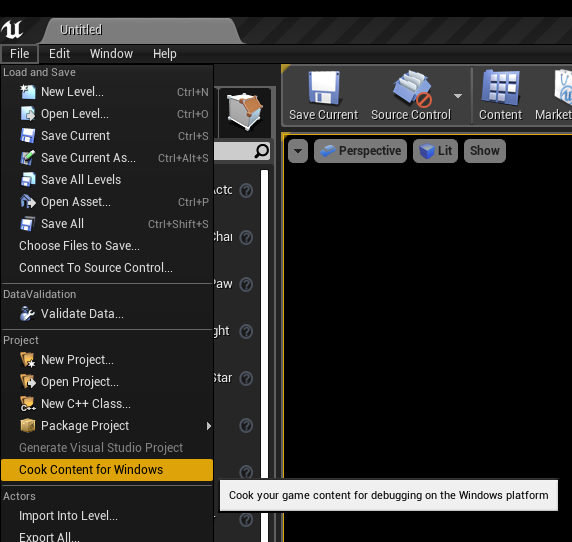Click the Open Asset icon in menu
Screen dimensions: 572x542
click(x=28, y=202)
